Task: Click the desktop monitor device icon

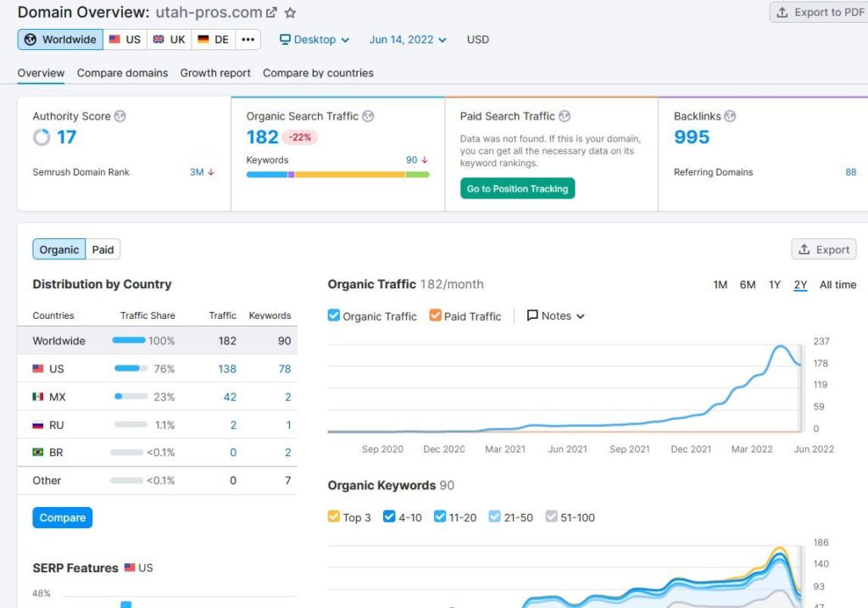Action: tap(285, 39)
